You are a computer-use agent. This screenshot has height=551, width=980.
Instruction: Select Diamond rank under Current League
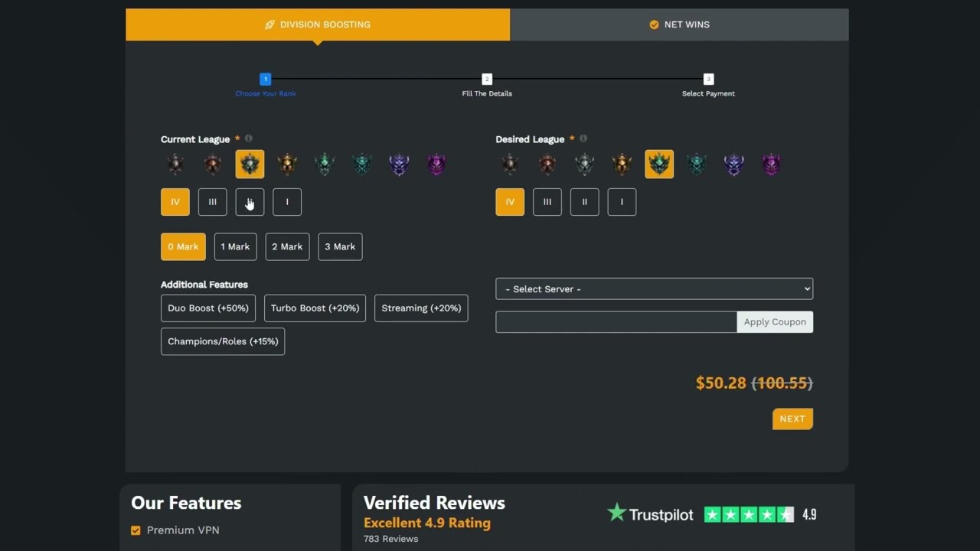coord(399,165)
